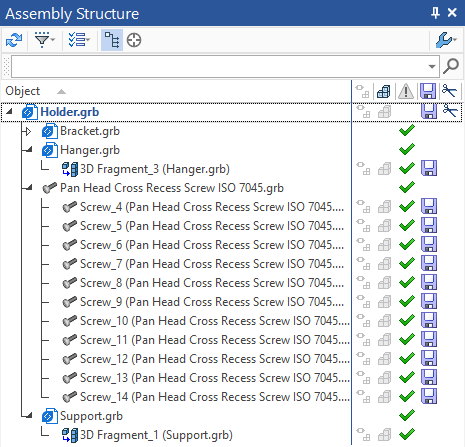Screen dimensions: 465x447
Task: Select Support.grb in the tree
Action: coord(91,416)
